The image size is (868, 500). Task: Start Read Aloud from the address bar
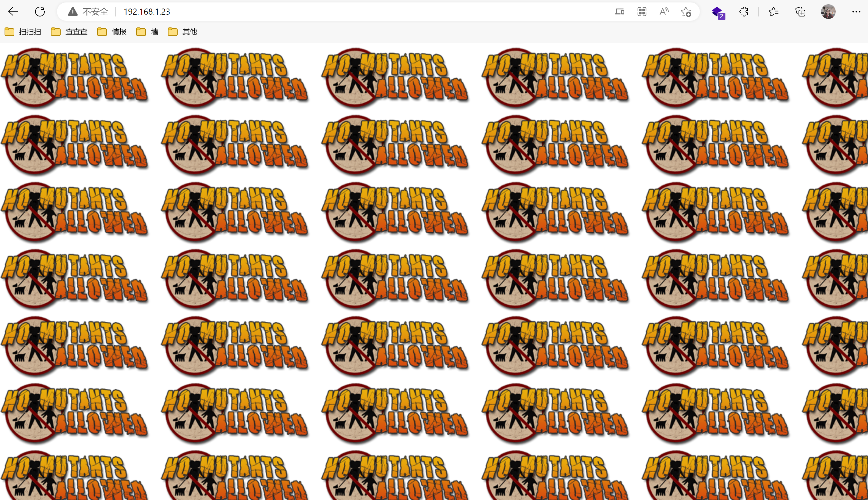click(x=664, y=12)
